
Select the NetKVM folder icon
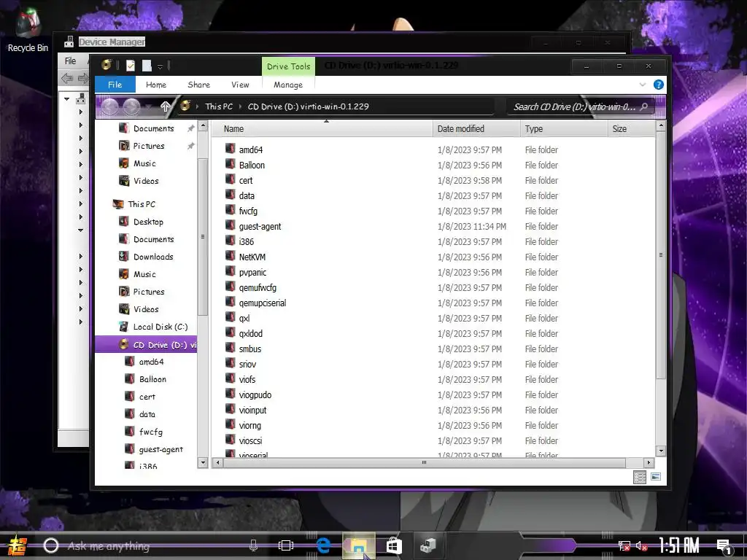[x=230, y=256]
